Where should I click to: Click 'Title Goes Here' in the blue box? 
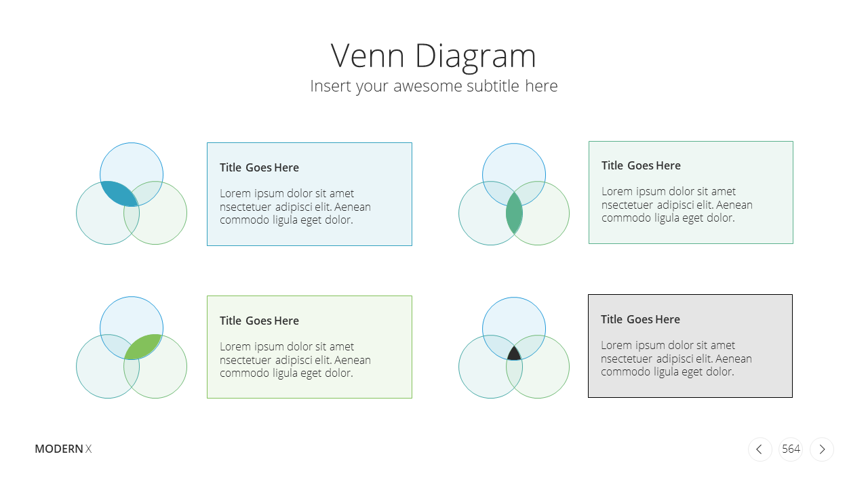(x=259, y=167)
